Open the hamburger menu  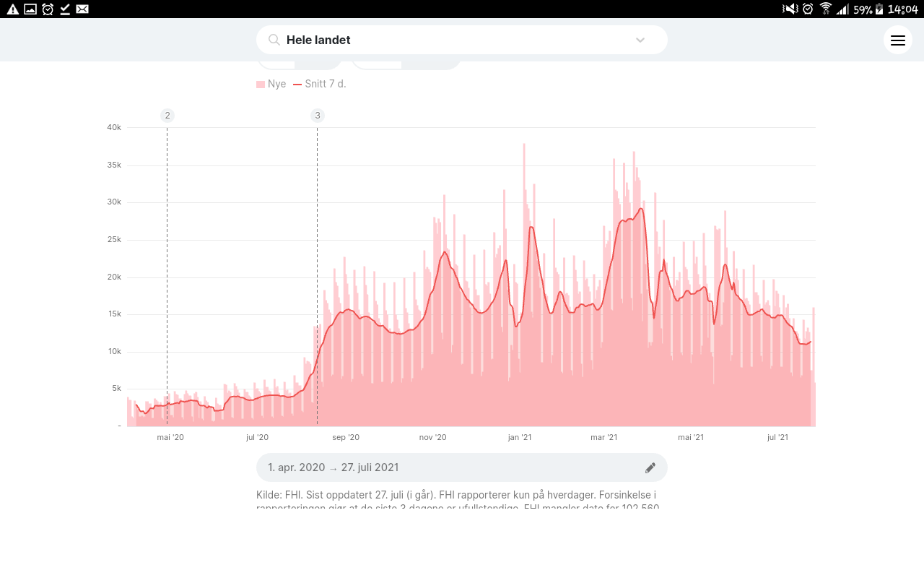897,40
